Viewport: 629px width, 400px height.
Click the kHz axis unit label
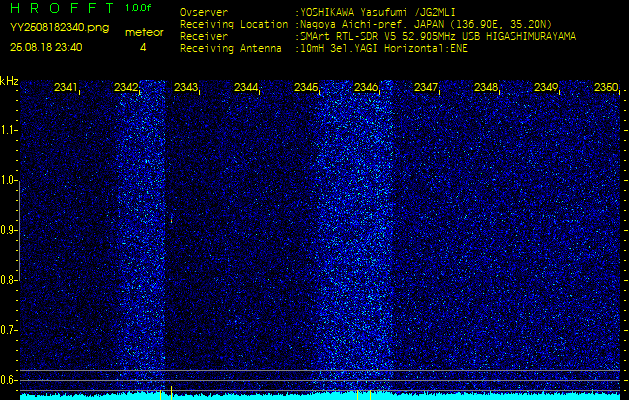pos(9,81)
